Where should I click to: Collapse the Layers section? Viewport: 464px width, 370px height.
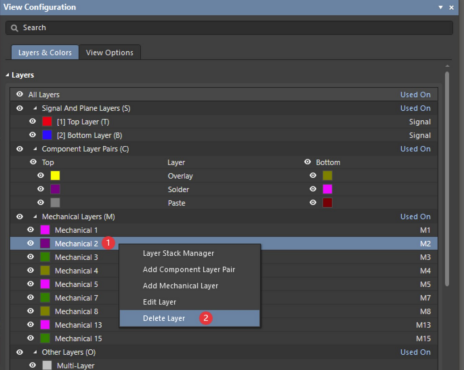tap(7, 75)
